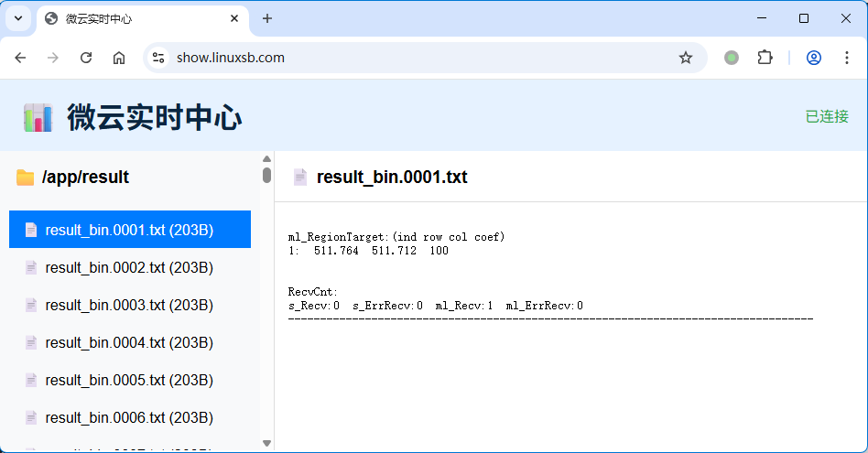Open the user profile icon
868x453 pixels.
813,58
